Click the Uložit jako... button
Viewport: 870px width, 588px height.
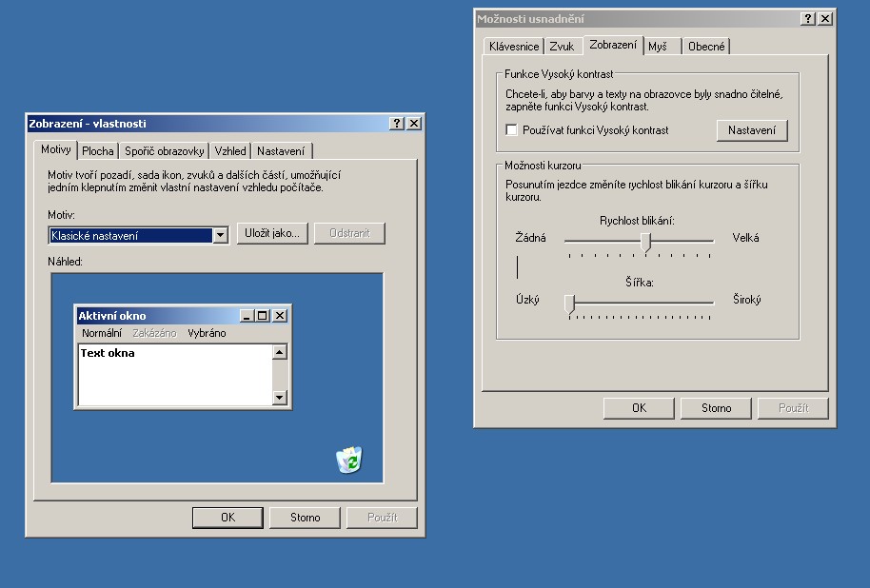(x=272, y=233)
